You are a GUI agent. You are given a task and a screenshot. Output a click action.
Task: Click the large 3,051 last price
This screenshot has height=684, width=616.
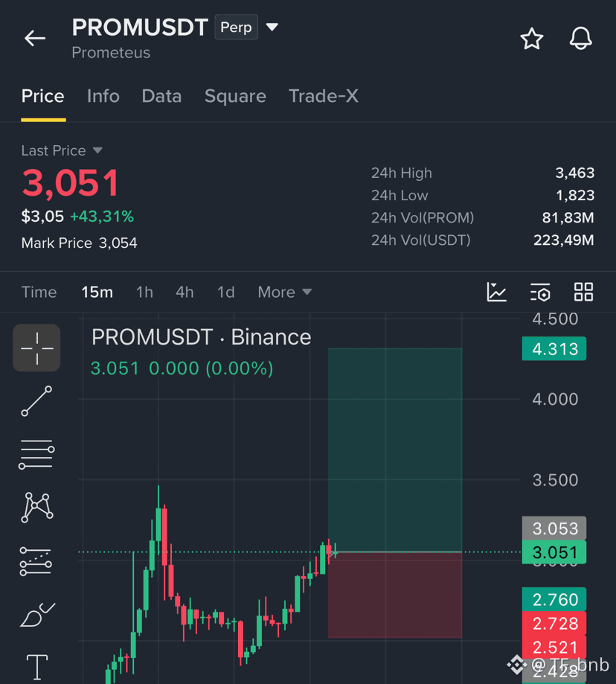pyautogui.click(x=71, y=183)
